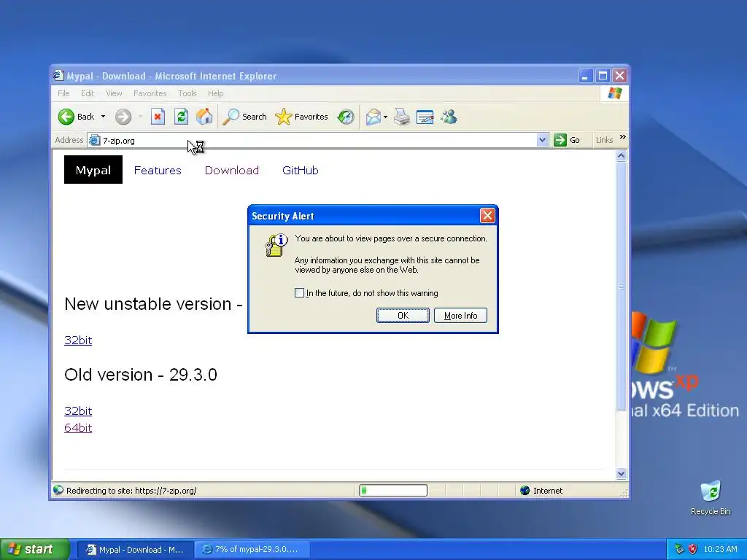Open the Edit menu
Viewport: 747px width, 560px height.
(88, 93)
